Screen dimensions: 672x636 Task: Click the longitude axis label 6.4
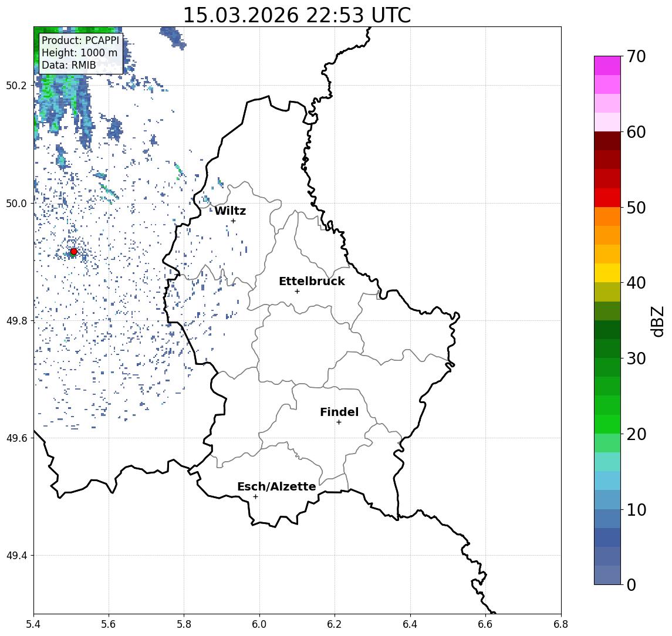click(410, 624)
